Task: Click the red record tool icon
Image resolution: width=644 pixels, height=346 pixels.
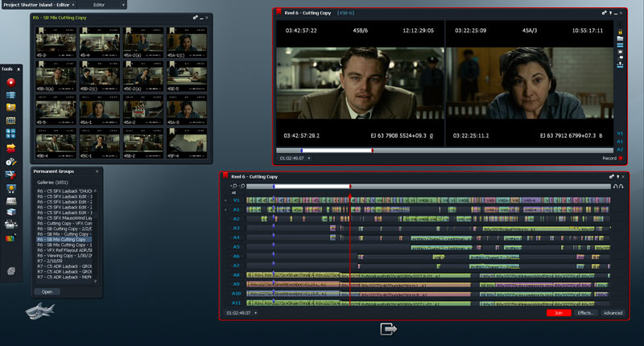Action: pos(11,82)
